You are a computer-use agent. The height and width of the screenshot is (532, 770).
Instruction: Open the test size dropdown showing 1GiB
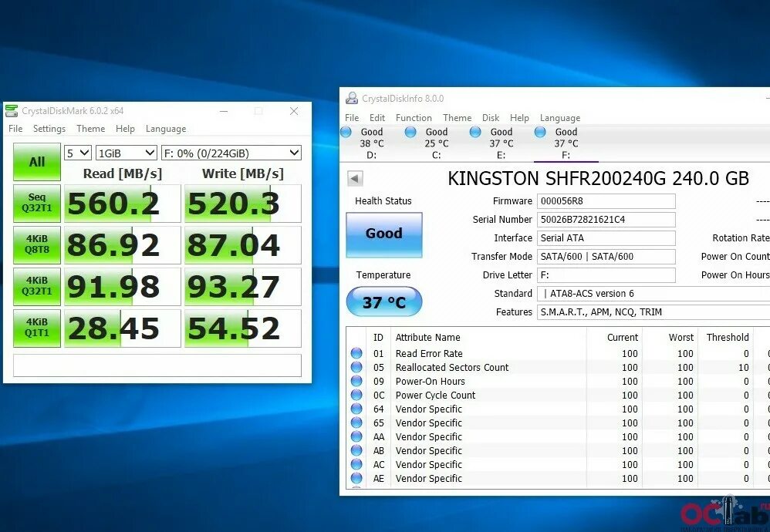pyautogui.click(x=127, y=153)
